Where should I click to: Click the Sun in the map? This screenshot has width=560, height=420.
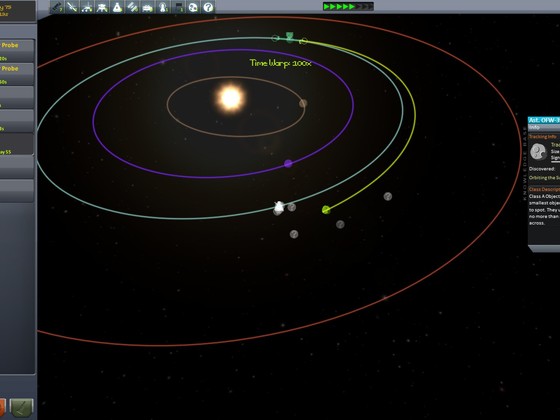[231, 97]
